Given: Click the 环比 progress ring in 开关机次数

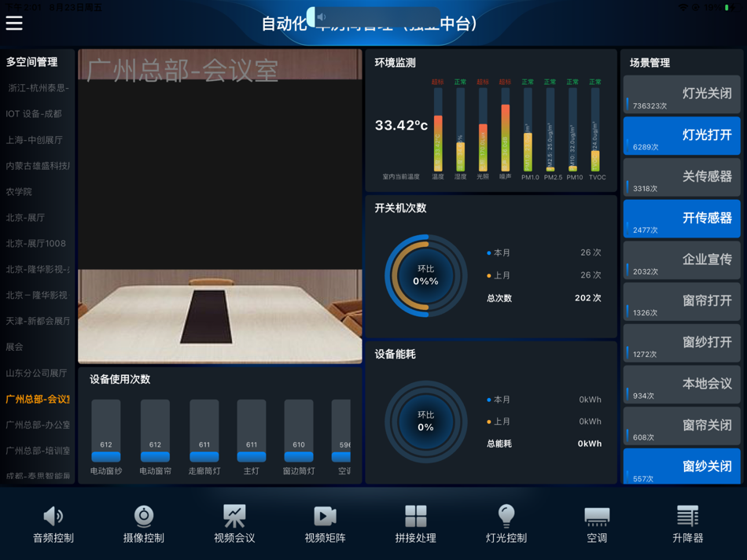Looking at the screenshot, I should pyautogui.click(x=425, y=276).
